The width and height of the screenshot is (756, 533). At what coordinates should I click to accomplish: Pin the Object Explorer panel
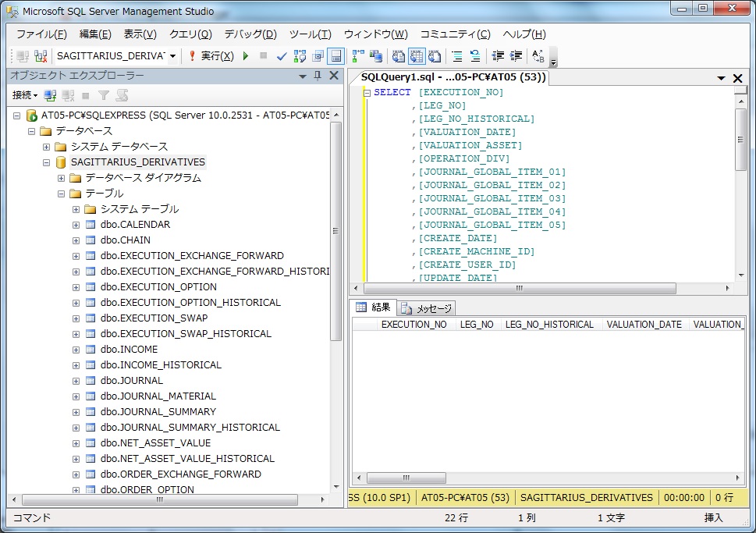coord(318,76)
